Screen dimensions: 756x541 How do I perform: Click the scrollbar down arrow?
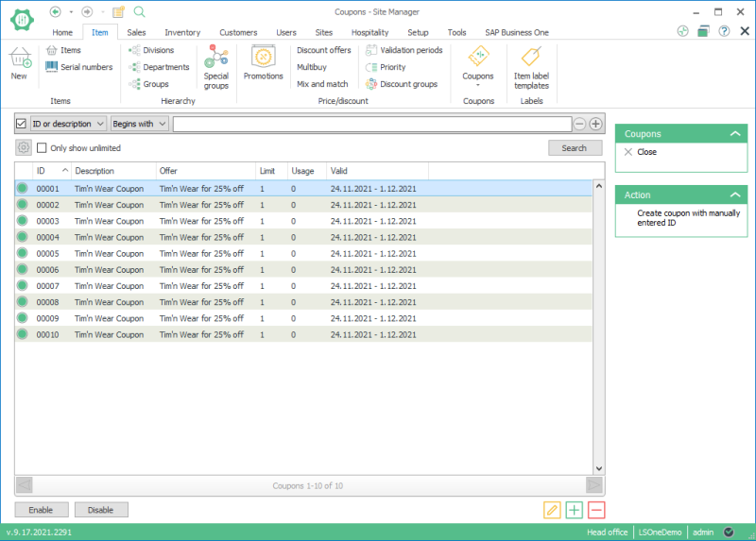click(x=599, y=468)
